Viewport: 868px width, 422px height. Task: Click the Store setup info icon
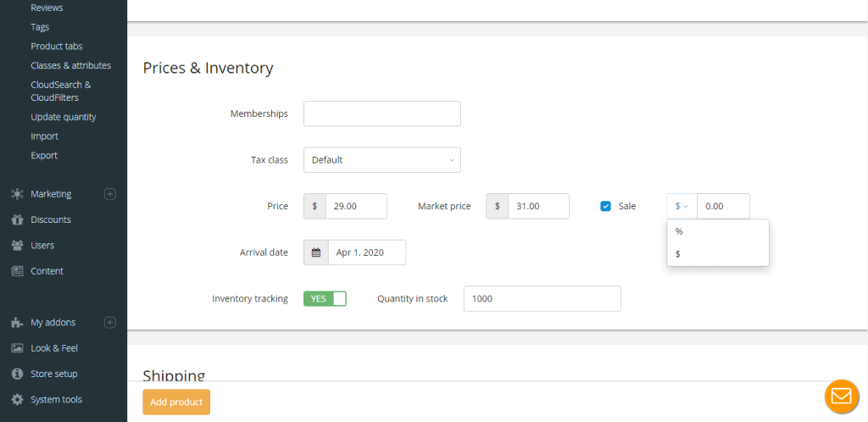(x=17, y=374)
